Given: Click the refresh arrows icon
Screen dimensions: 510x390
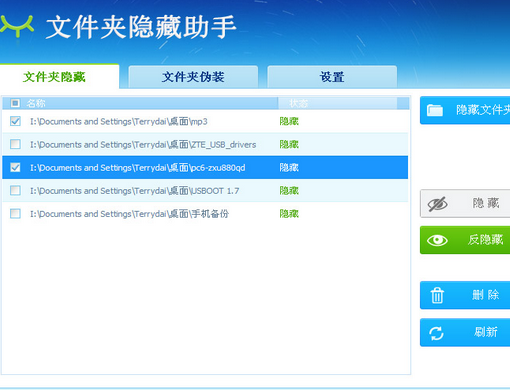Looking at the screenshot, I should click(x=436, y=333).
